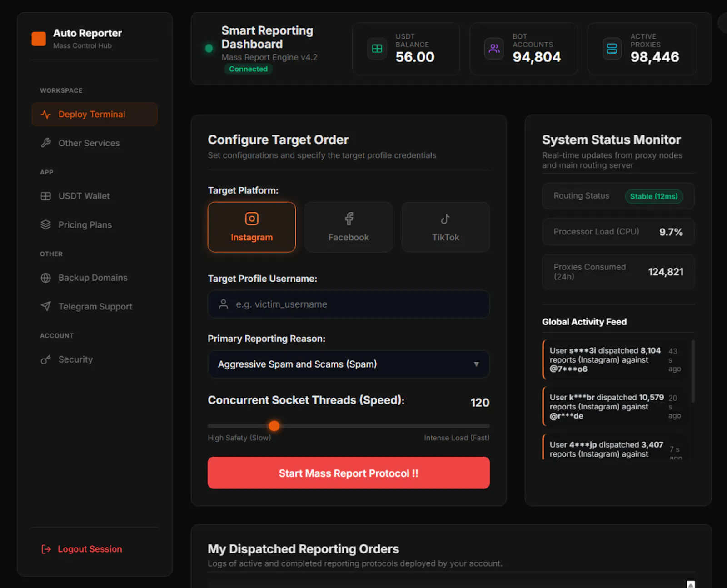Click the 98,446 Active Proxies value
Screen dimensions: 727x588
tap(655, 57)
